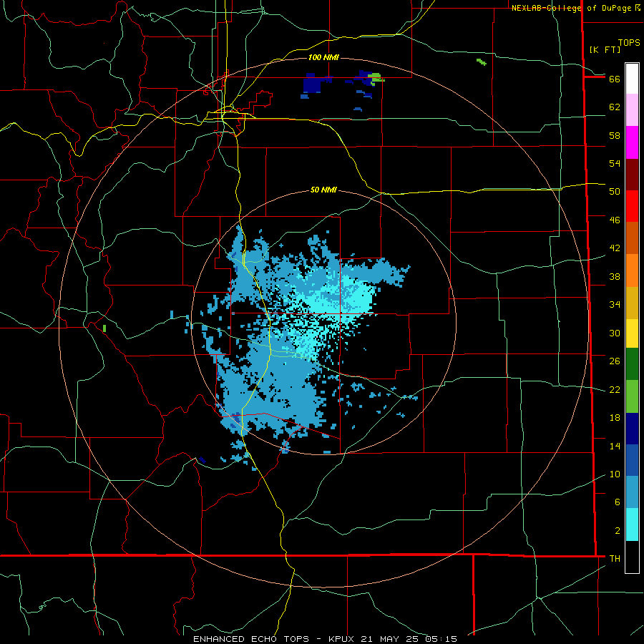644x644 pixels.
Task: Click the gold legend swatch
Action: (632, 303)
